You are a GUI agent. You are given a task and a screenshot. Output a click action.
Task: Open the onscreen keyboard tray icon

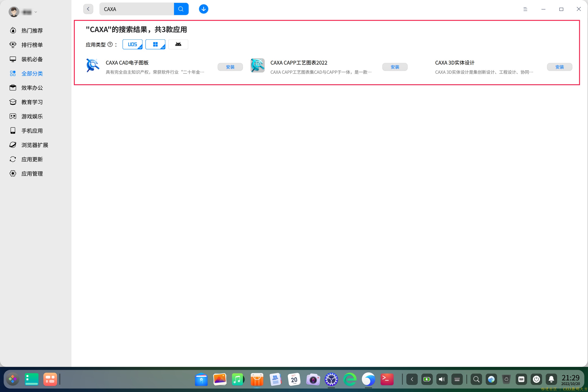457,380
